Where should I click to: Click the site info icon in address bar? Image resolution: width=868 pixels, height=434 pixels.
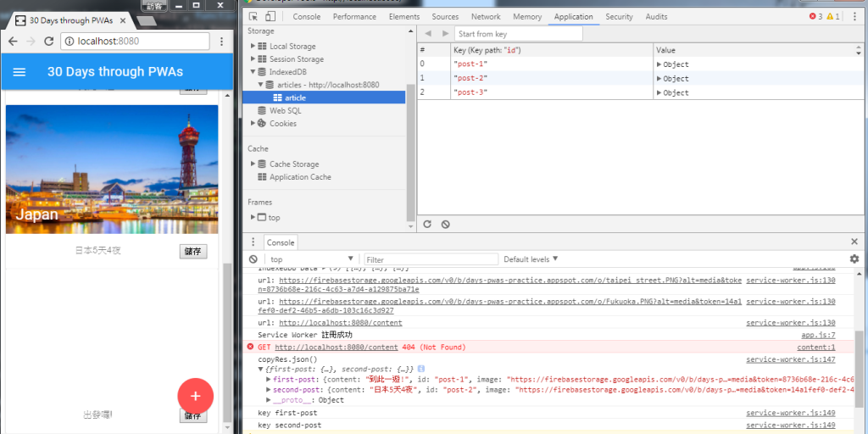(x=70, y=41)
